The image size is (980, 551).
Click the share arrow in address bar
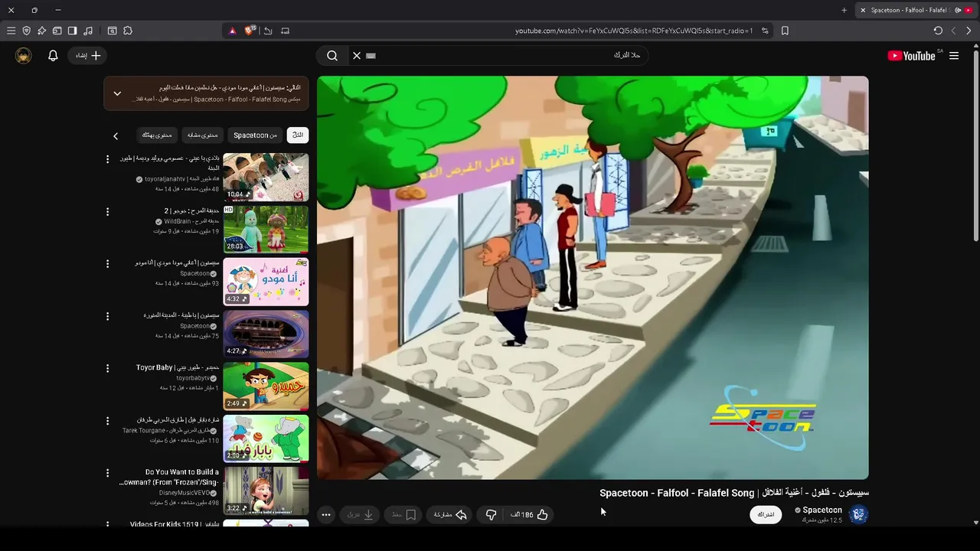coord(268,31)
